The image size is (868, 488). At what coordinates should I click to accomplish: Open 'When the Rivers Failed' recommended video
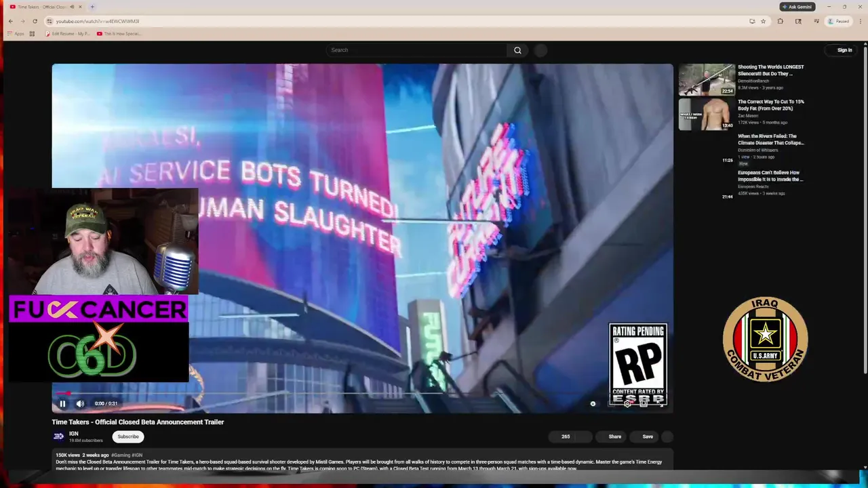tap(771, 140)
